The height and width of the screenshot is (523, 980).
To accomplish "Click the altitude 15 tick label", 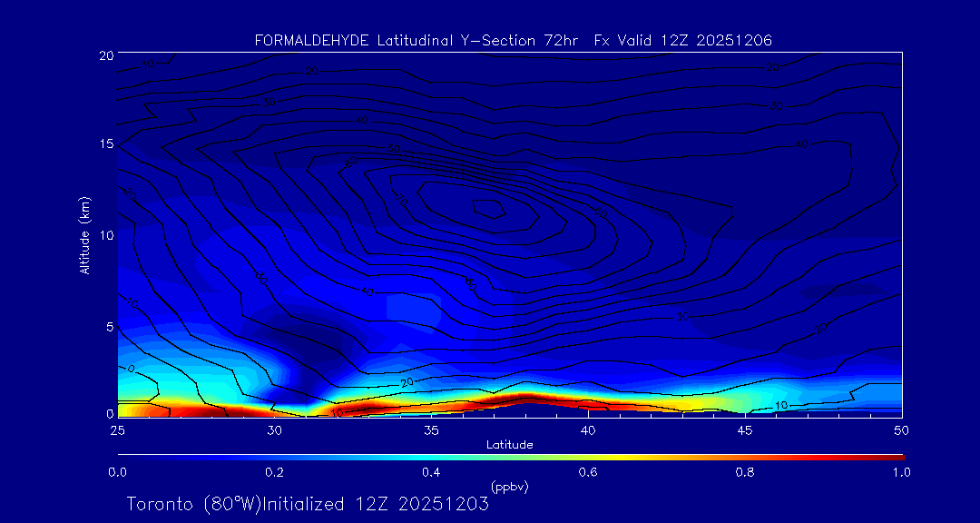I will (x=105, y=145).
